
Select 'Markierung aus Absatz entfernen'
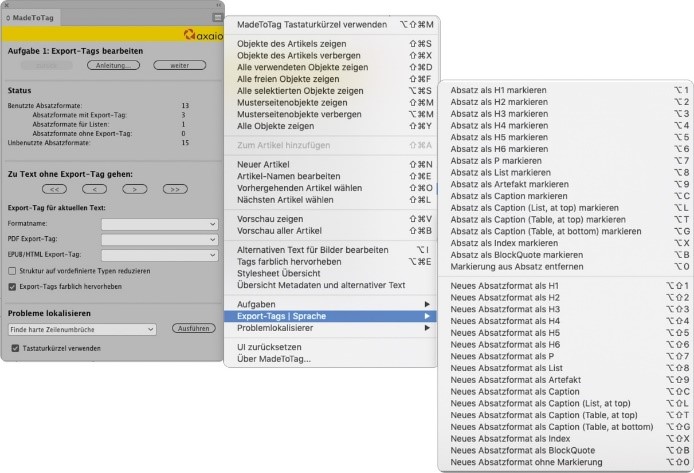point(566,267)
